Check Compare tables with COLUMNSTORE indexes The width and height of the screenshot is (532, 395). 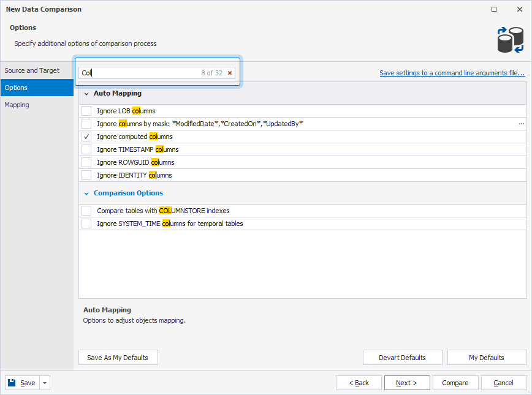point(86,210)
